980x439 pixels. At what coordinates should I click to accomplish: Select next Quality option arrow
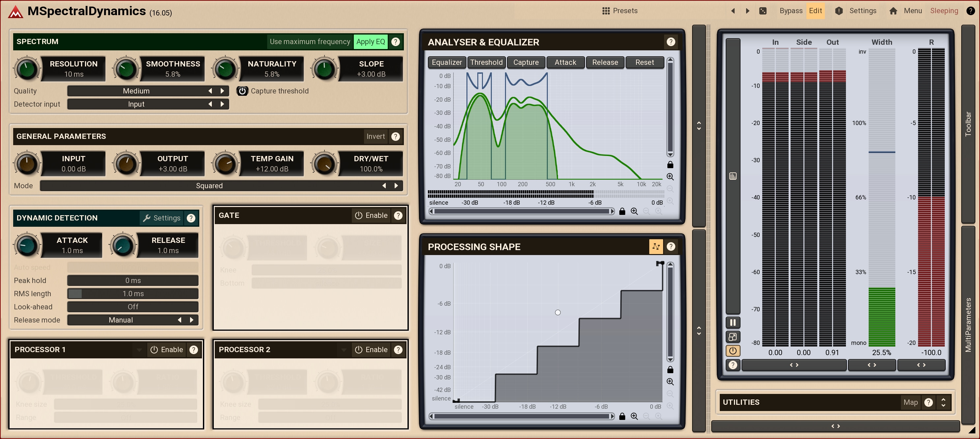click(223, 91)
